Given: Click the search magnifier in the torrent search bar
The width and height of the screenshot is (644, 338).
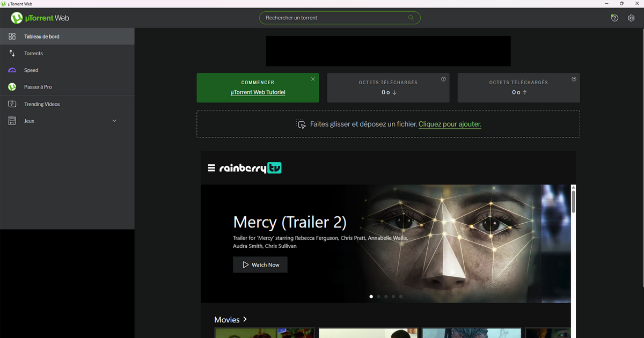Looking at the screenshot, I should 411,18.
